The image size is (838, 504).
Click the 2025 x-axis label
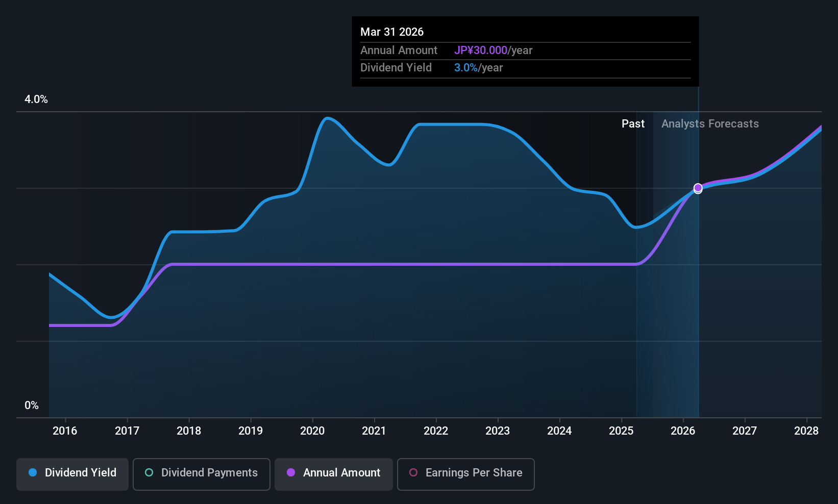tap(621, 431)
